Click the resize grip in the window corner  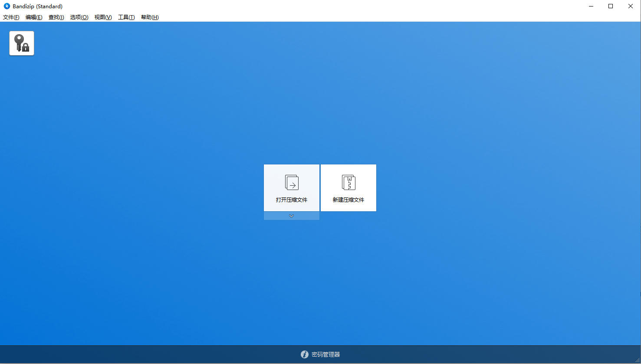click(638, 361)
